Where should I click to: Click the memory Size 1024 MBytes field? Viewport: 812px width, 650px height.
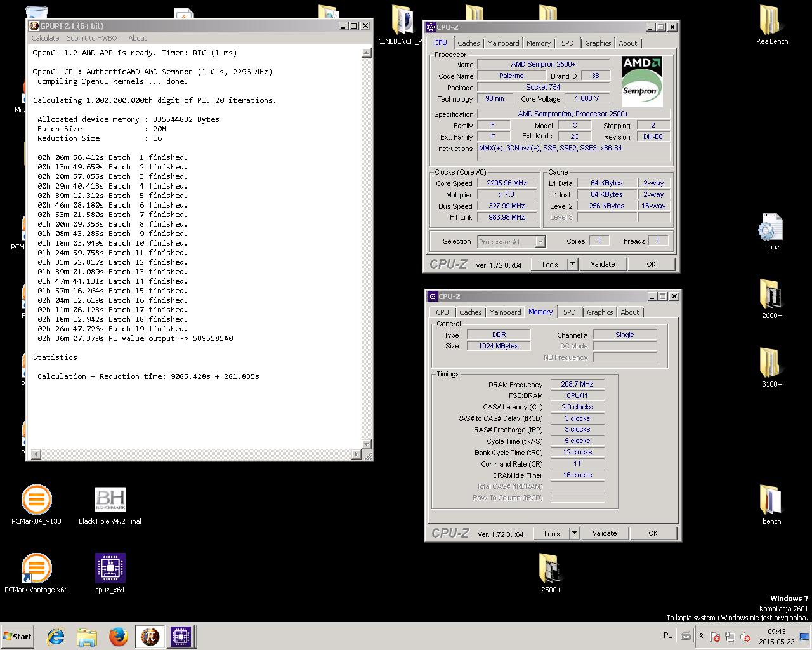499,346
